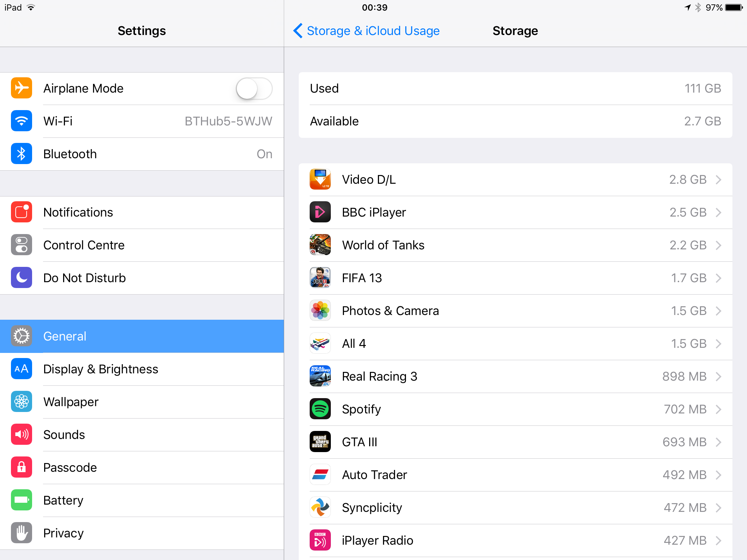Expand the Auto Trader row chevron

719,475
